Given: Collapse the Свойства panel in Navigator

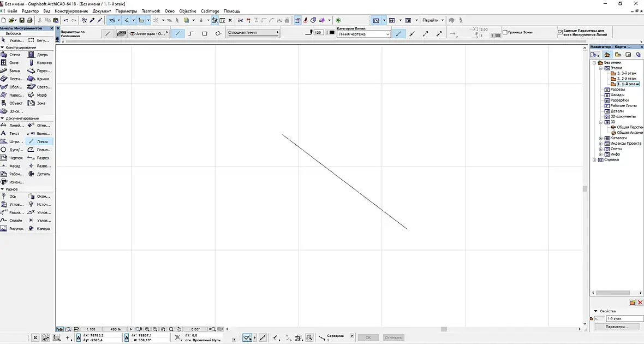Looking at the screenshot, I should (596, 311).
